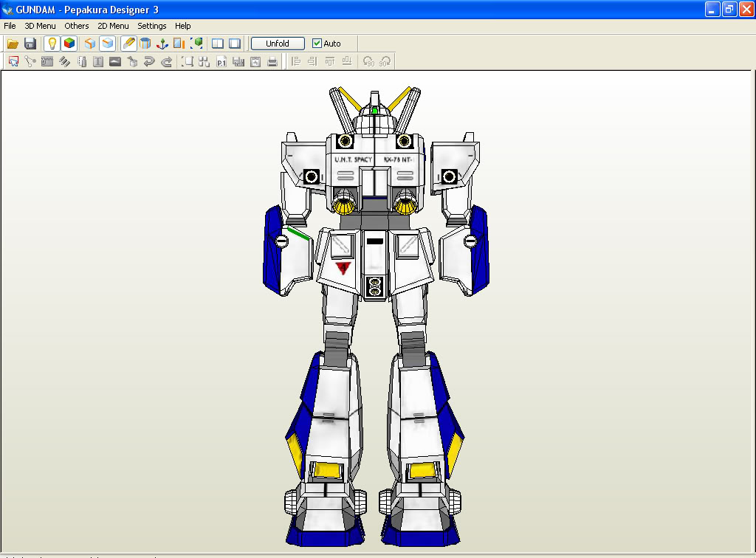Click the 3D axis arrows icon
The image size is (756, 558).
[x=162, y=44]
